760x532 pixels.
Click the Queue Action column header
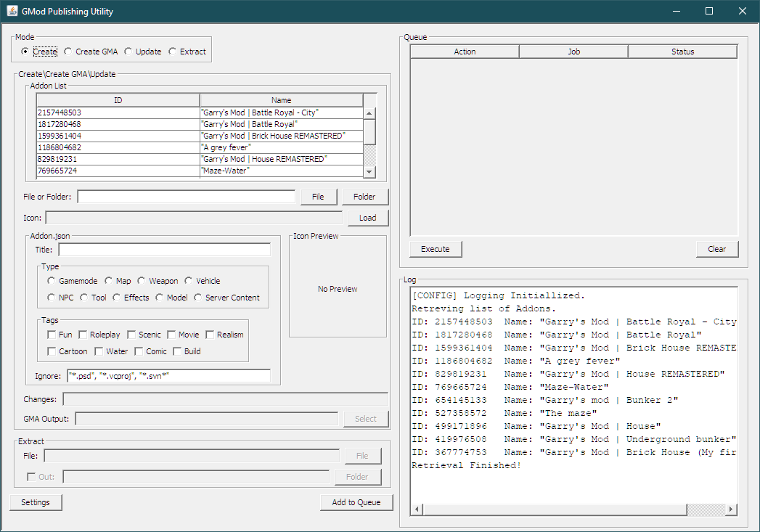coord(465,52)
